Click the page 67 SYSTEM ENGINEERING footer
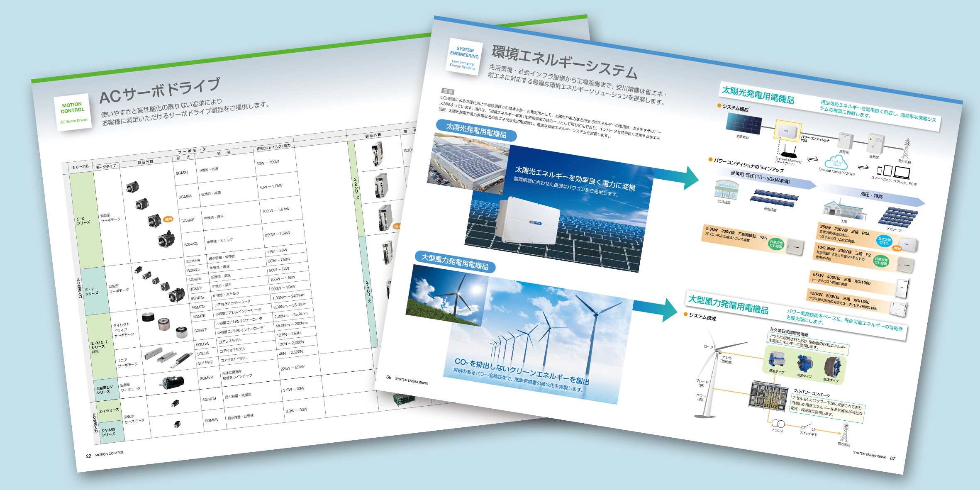This screenshot has height=490, width=980. [874, 456]
